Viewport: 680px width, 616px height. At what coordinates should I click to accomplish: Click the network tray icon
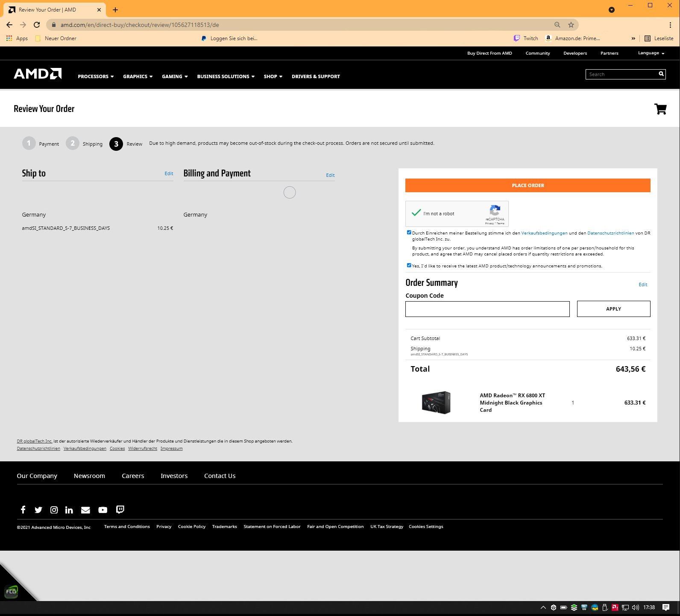tap(625, 607)
